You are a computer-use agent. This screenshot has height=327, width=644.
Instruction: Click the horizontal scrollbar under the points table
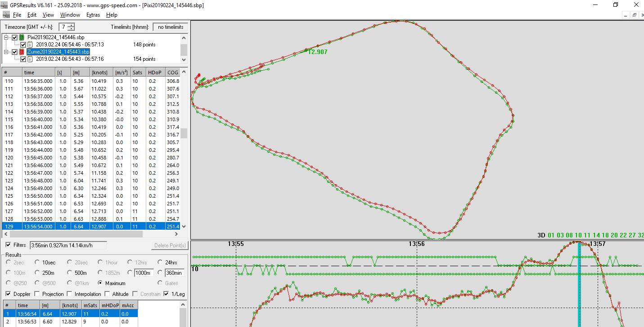[77, 234]
